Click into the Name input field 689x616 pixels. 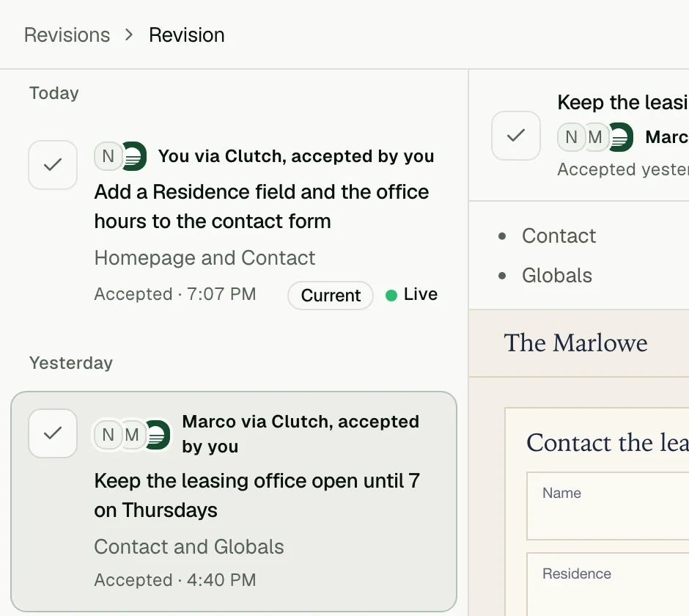click(x=608, y=506)
